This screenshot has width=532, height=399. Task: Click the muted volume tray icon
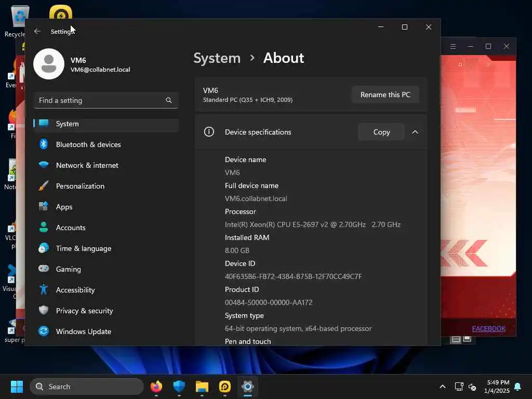coord(472,387)
